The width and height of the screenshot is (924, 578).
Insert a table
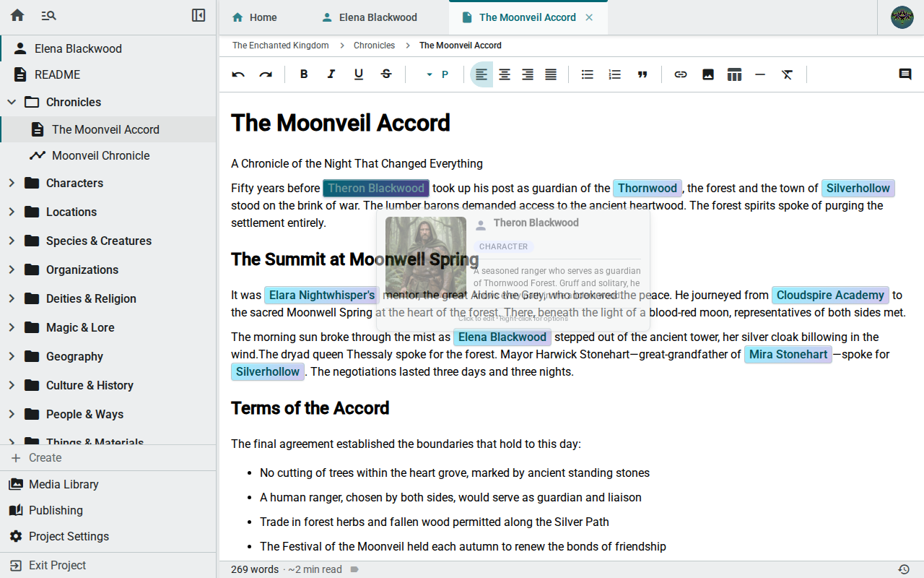pyautogui.click(x=734, y=74)
